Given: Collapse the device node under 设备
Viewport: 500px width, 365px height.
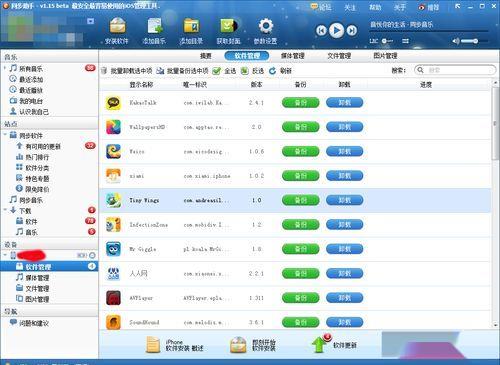Looking at the screenshot, I should 5,255.
